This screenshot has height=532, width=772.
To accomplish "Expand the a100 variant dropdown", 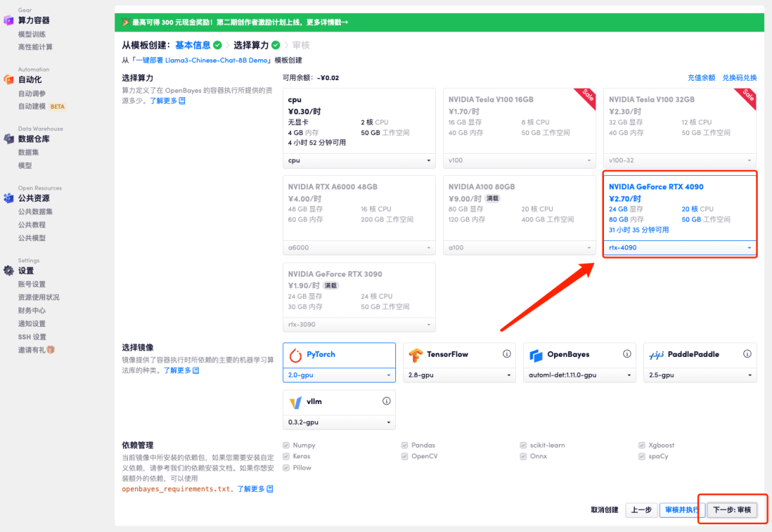I will pyautogui.click(x=519, y=247).
